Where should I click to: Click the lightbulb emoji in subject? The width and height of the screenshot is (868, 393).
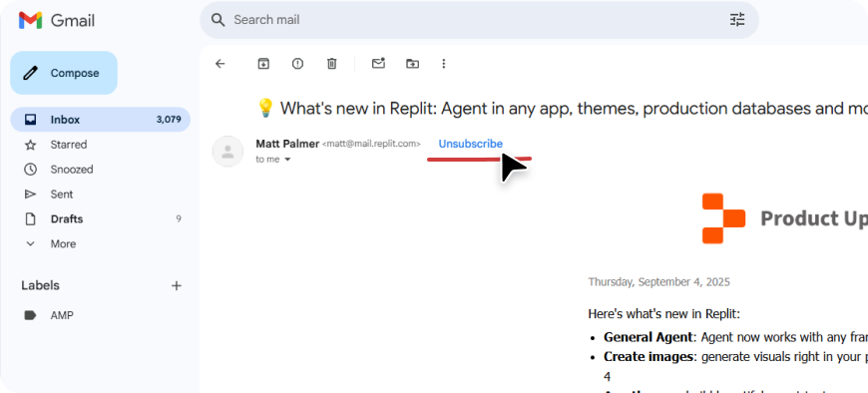coord(266,108)
